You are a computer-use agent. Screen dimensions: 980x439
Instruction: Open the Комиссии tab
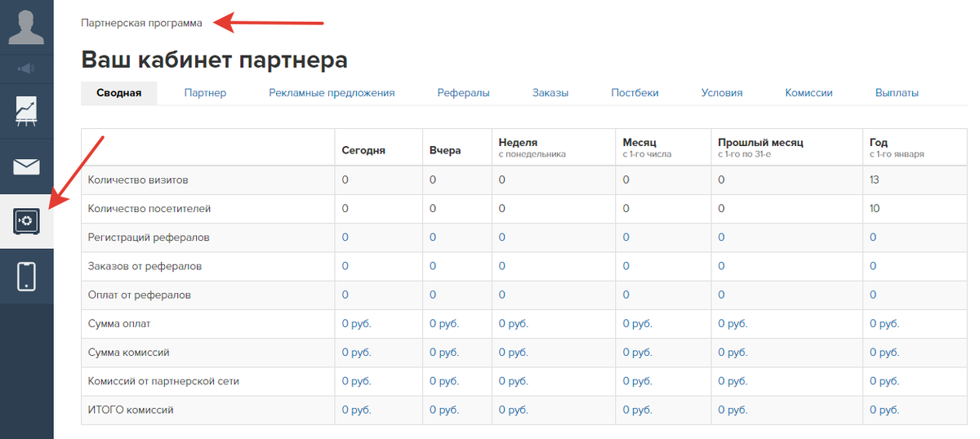[x=808, y=93]
